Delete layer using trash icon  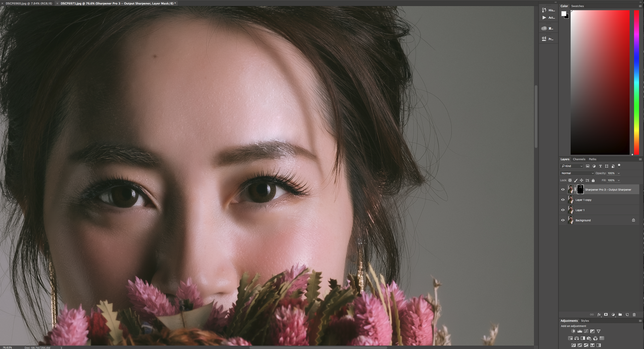pos(634,314)
